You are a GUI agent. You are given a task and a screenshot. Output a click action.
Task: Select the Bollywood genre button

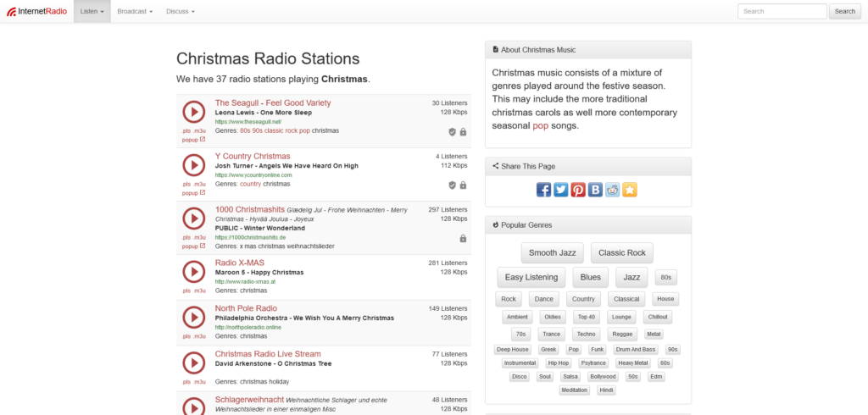coord(603,377)
